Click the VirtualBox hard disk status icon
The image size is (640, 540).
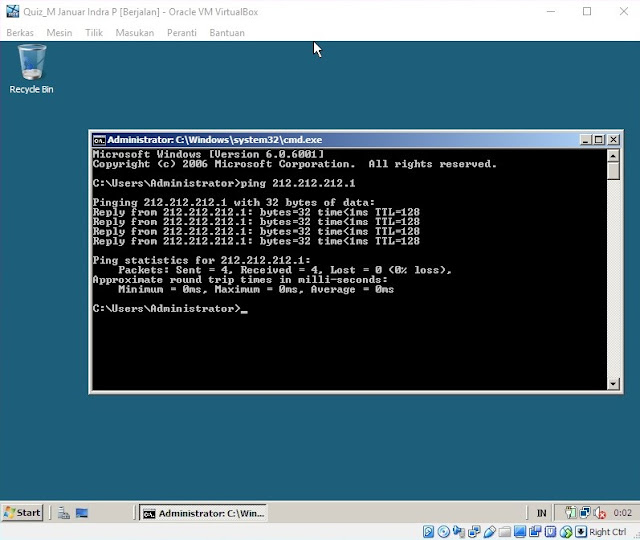[429, 532]
